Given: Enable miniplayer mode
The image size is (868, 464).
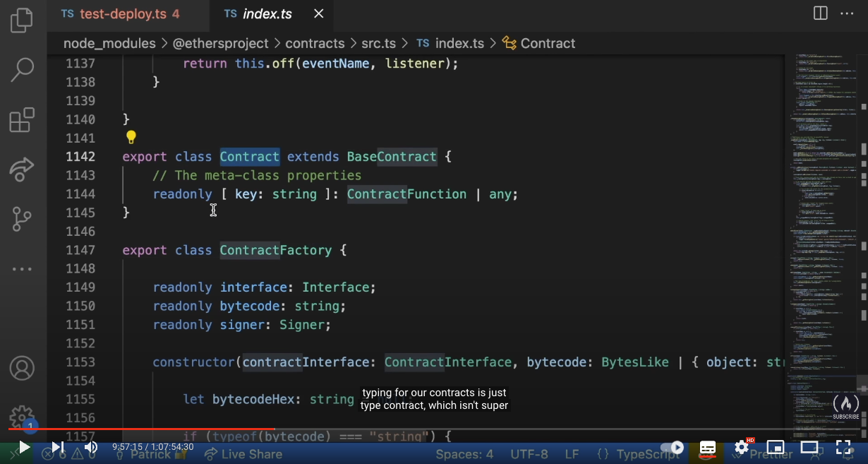Looking at the screenshot, I should pos(776,447).
